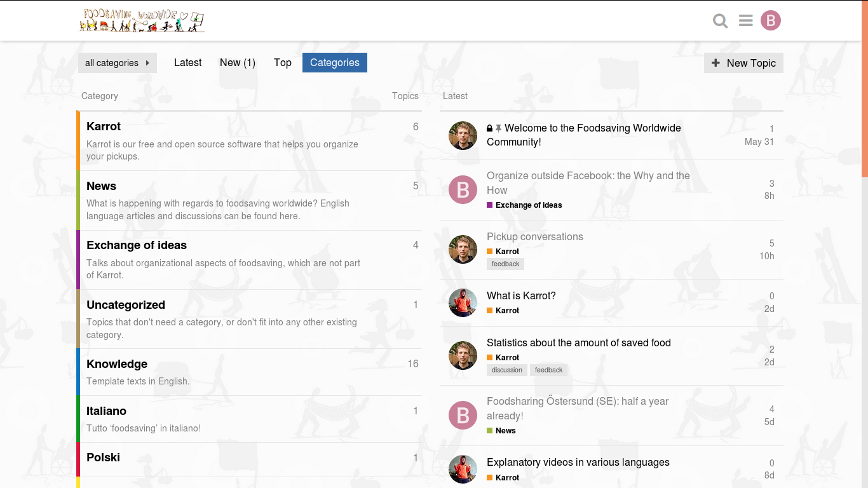
Task: Click the Foodsaving Worldwide logo
Action: [x=142, y=20]
